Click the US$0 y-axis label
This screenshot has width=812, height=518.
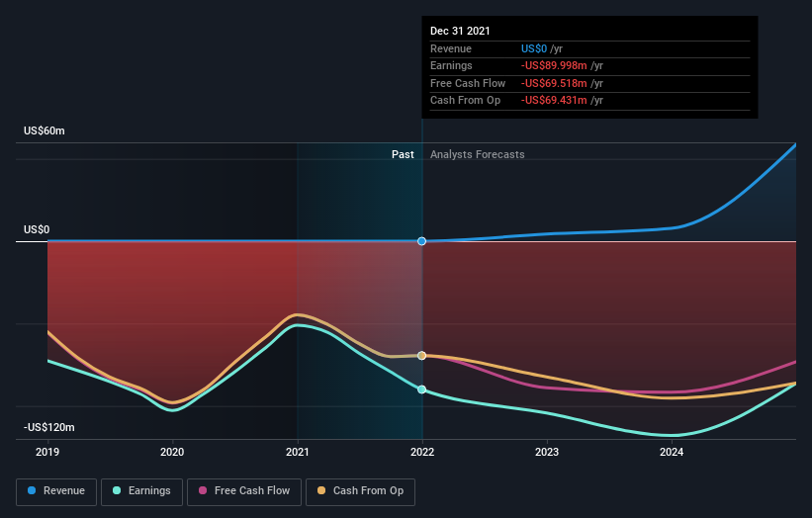[37, 229]
